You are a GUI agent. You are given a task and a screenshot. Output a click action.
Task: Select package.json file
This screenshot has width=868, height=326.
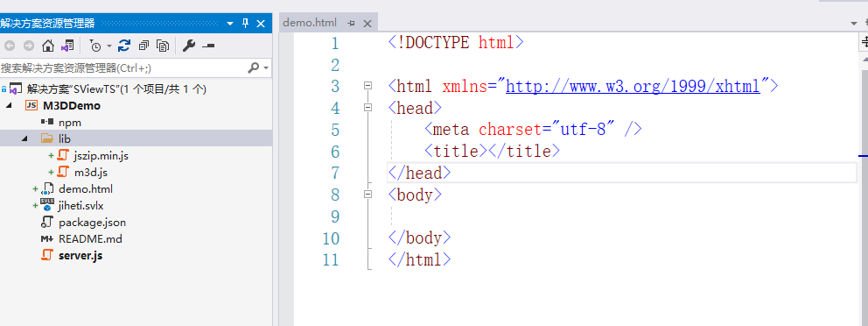92,223
